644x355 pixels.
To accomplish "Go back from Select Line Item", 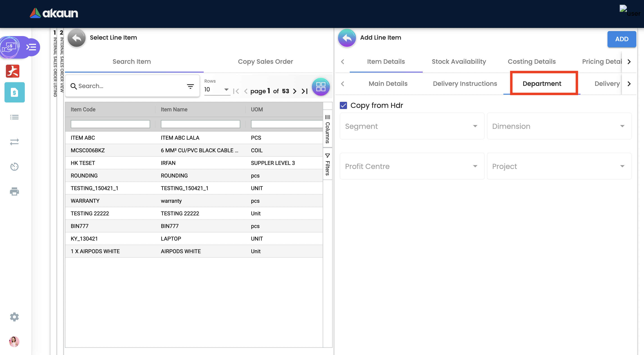I will click(76, 38).
